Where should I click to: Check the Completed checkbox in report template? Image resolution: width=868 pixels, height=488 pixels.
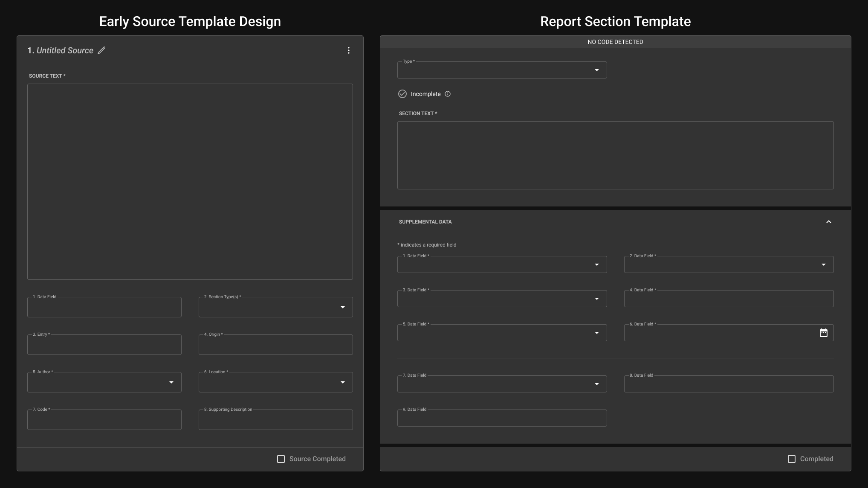[x=792, y=459]
